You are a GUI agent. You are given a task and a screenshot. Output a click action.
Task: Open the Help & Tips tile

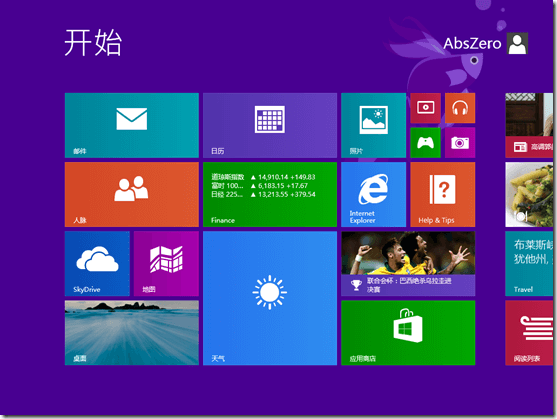click(x=443, y=194)
